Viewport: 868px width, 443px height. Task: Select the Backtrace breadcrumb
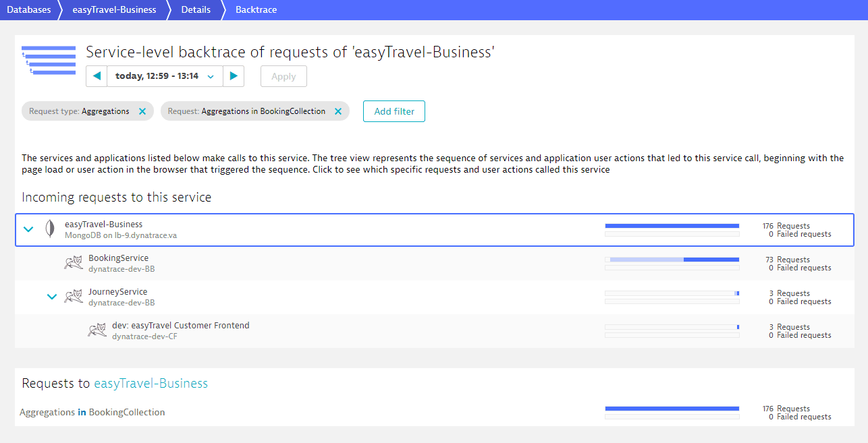[x=256, y=9]
